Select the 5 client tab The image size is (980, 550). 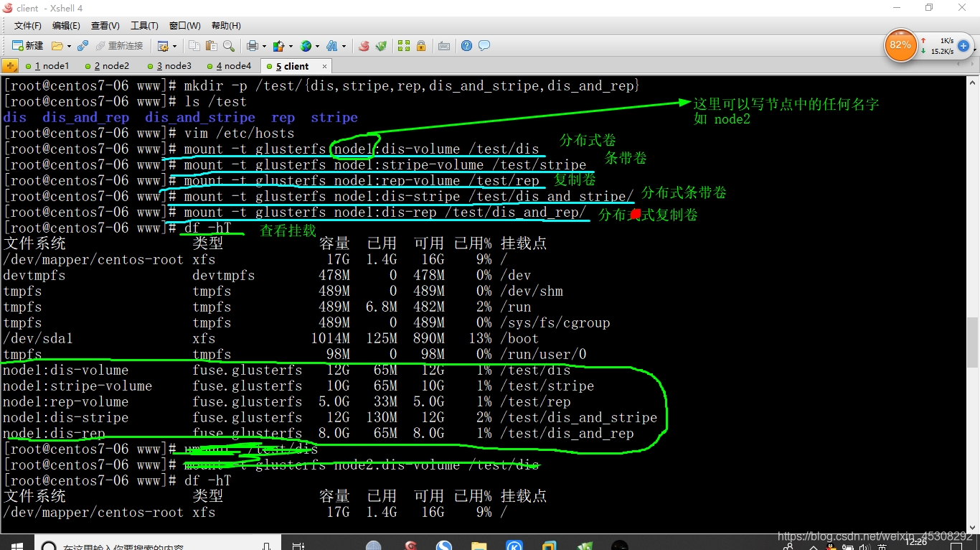tap(292, 66)
